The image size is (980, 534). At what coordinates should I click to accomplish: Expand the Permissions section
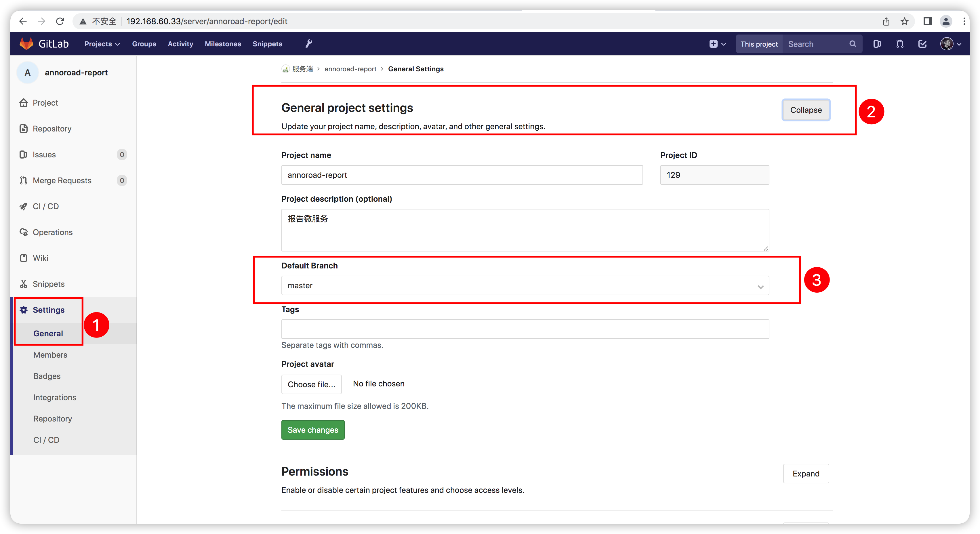point(806,474)
